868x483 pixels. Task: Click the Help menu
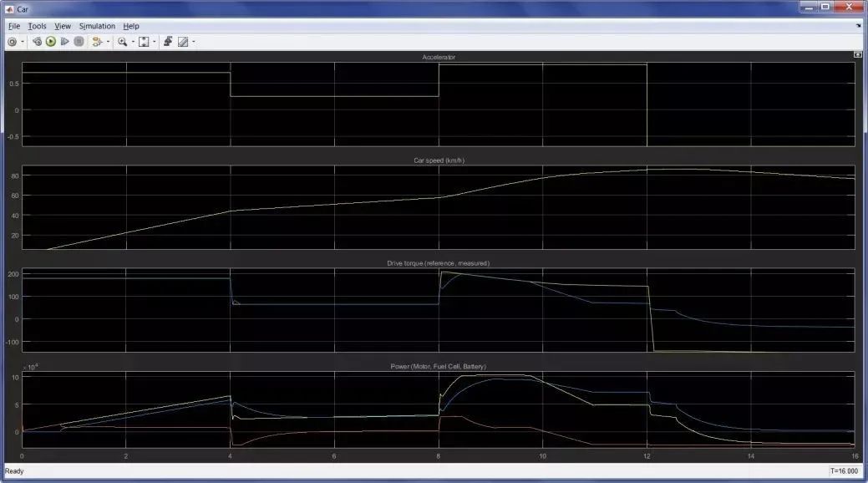click(131, 26)
